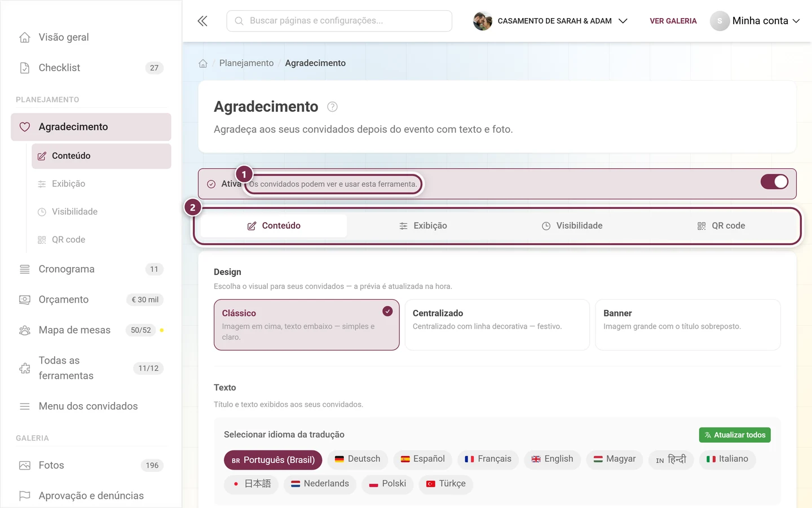Pick the Türkçe language chip
The height and width of the screenshot is (508, 812).
click(x=446, y=484)
